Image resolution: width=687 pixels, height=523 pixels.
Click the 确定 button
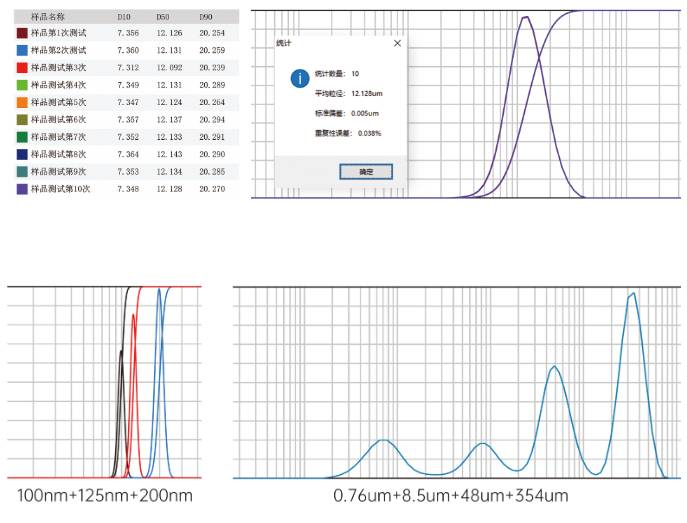[366, 172]
